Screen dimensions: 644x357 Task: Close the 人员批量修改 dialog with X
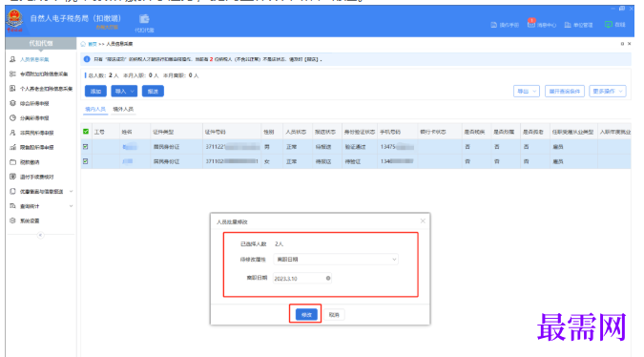tap(423, 221)
